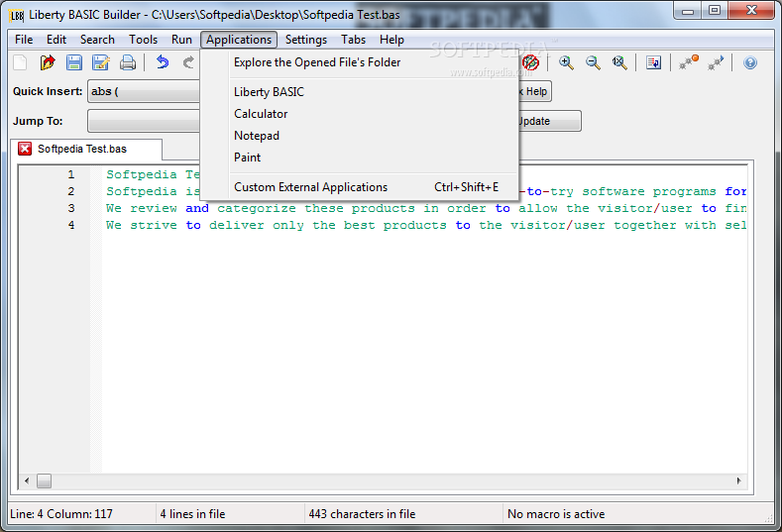
Task: Maximize the Liberty BASIC Builder window
Action: [715, 11]
